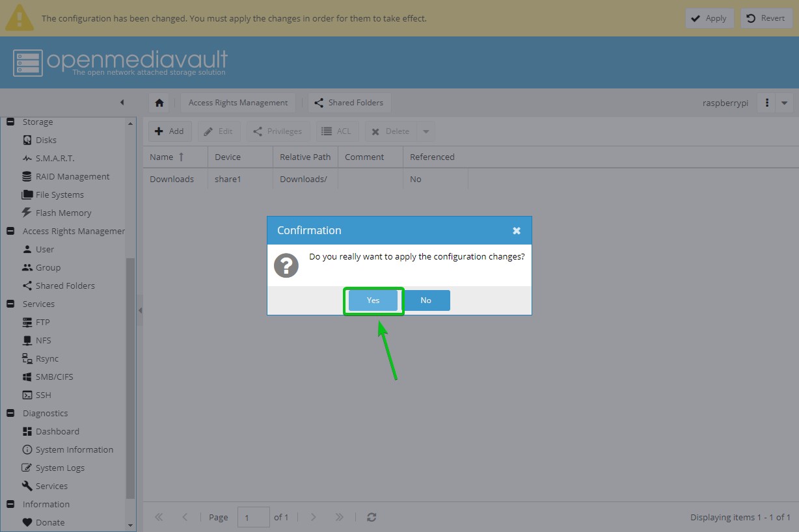Open the Disks item in sidebar
Screen dimensions: 799x532
click(x=46, y=140)
